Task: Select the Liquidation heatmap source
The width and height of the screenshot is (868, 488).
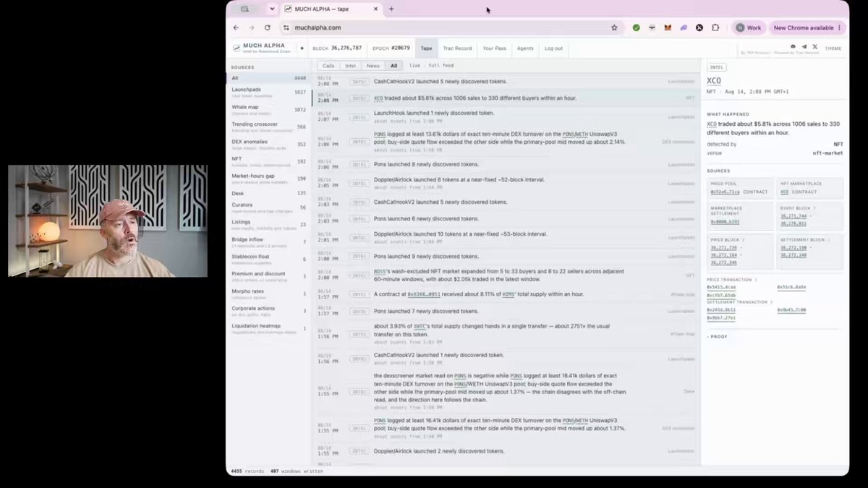Action: [x=268, y=328]
